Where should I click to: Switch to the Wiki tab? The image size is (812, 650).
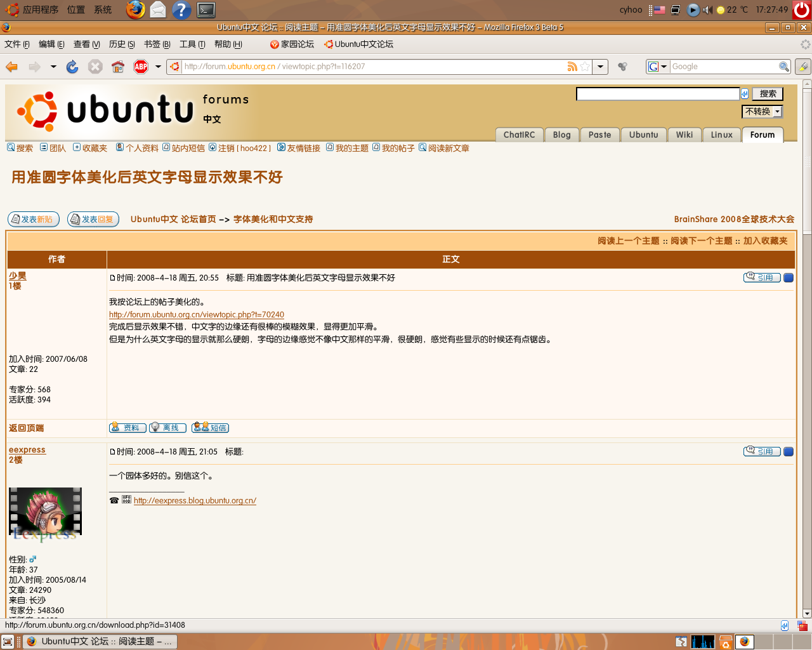684,135
